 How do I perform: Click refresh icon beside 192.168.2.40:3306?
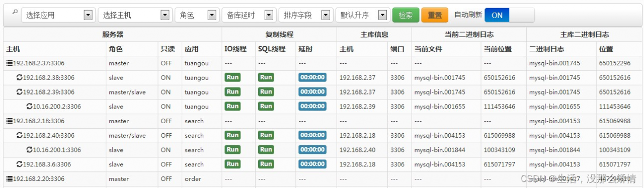tap(19, 135)
